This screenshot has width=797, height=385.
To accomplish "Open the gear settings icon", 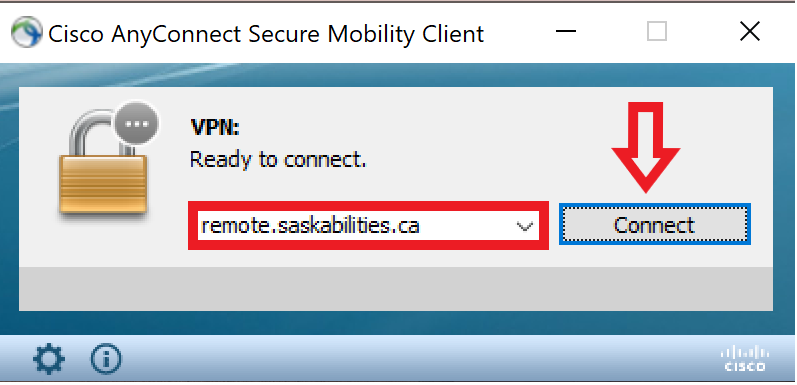I will (49, 359).
